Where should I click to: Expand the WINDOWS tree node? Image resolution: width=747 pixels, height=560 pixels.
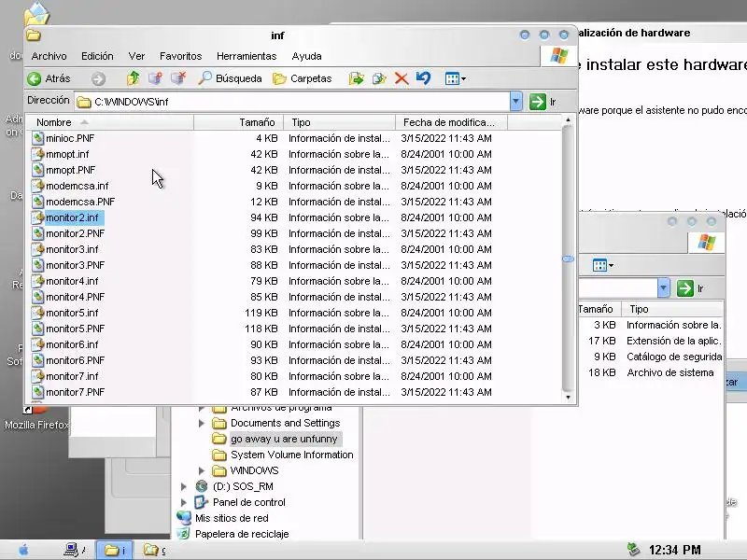pyautogui.click(x=202, y=470)
